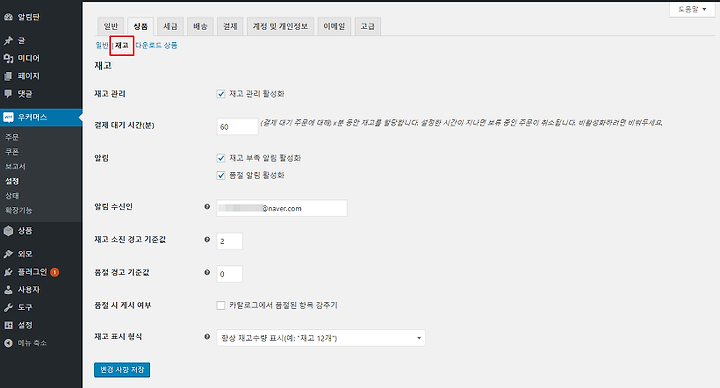Click the 결제 대기 시간 input field
This screenshot has height=388, width=720.
tap(237, 127)
